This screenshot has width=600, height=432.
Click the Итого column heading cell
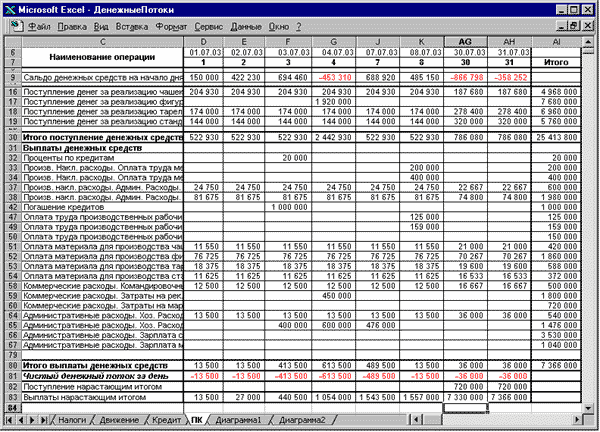click(x=556, y=62)
